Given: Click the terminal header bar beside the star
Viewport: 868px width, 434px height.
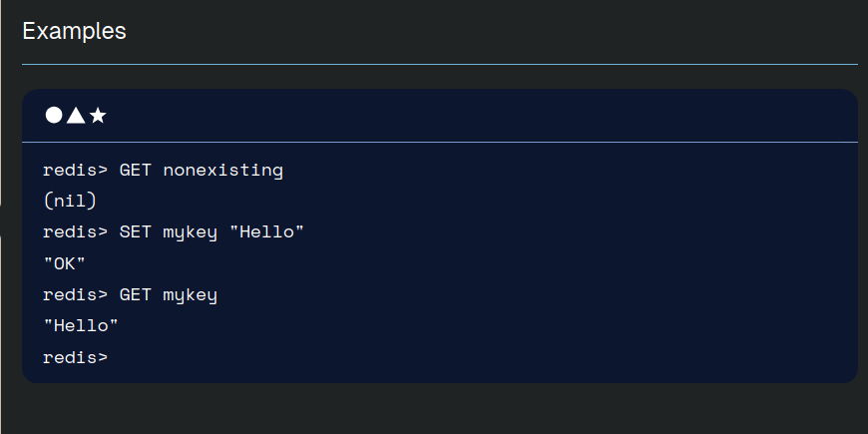Looking at the screenshot, I should tap(482, 115).
